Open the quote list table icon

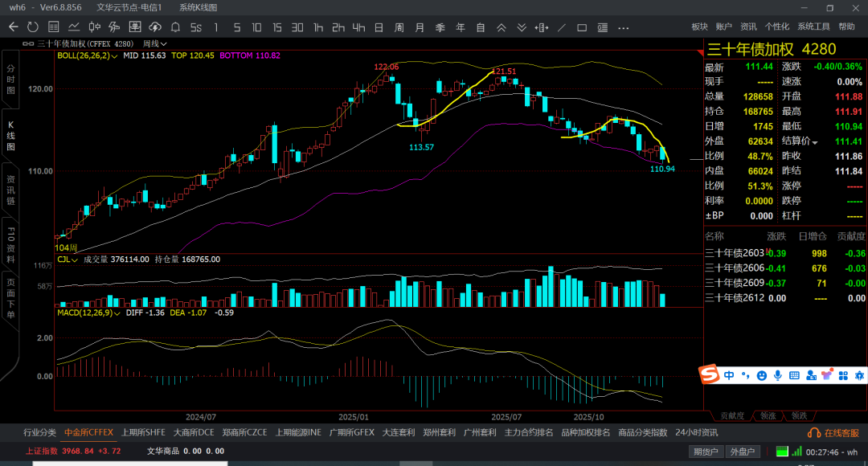coord(53,27)
